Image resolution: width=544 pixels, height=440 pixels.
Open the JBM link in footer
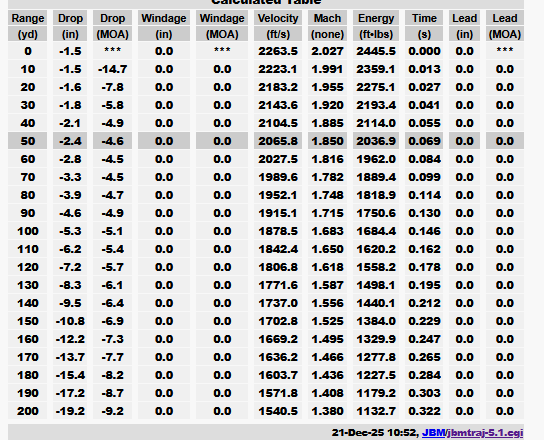tap(433, 433)
